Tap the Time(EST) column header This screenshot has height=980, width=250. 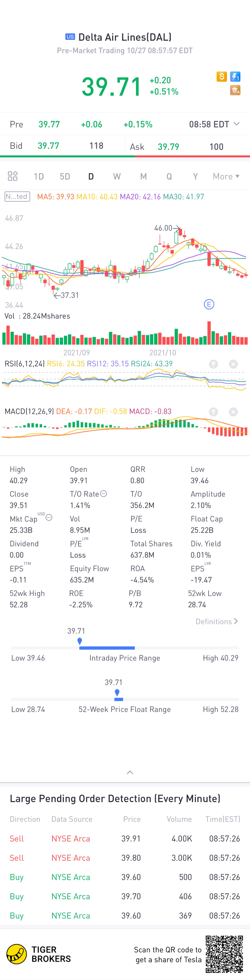(x=223, y=819)
